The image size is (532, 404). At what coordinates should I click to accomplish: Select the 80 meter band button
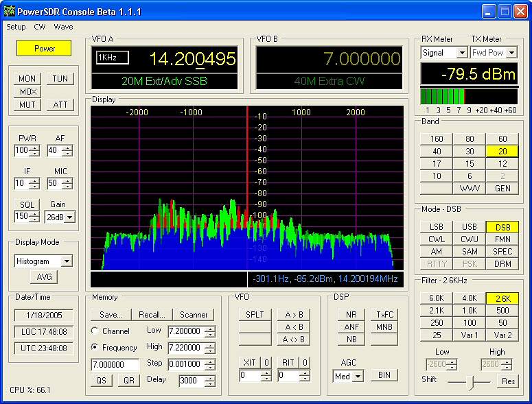coord(470,139)
